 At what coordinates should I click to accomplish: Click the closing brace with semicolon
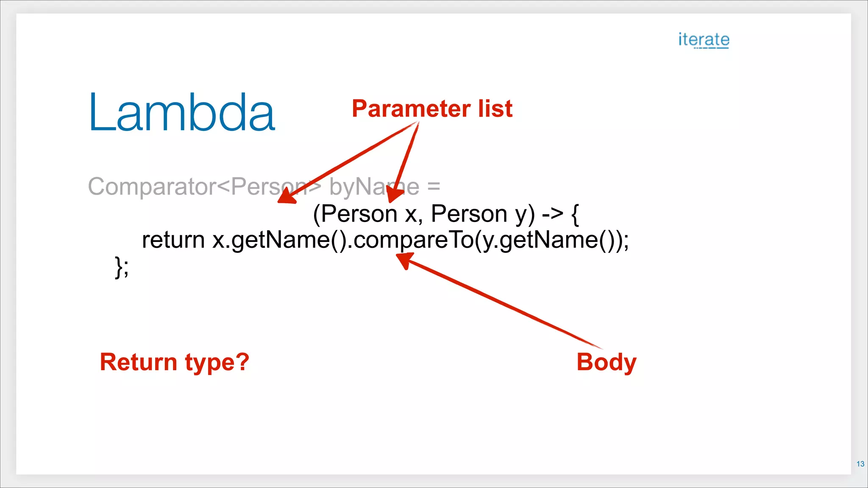coord(122,267)
